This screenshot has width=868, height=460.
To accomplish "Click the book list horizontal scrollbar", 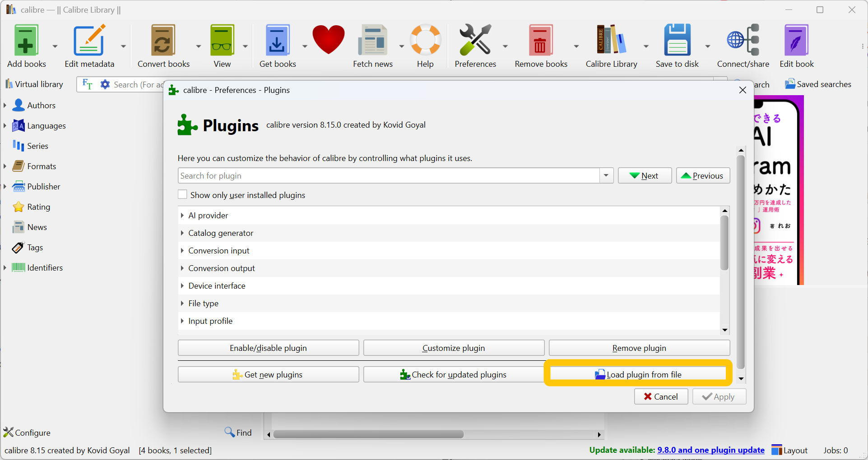I will tap(368, 434).
